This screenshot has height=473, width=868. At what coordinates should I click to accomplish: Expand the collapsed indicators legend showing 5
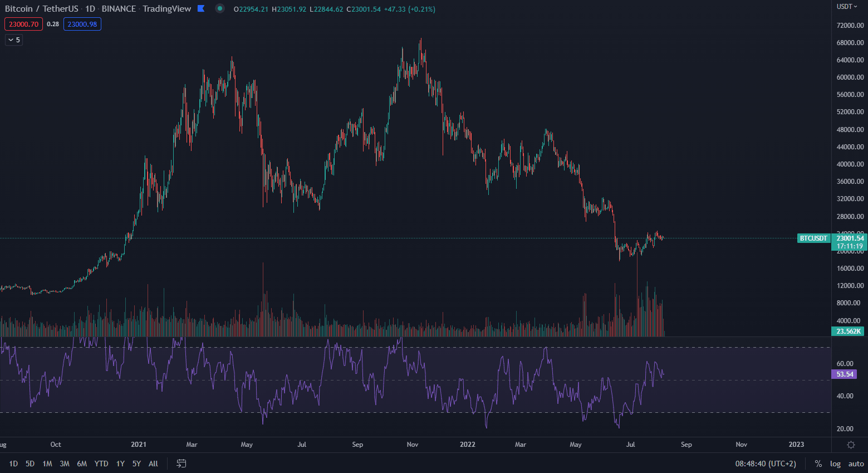[x=14, y=40]
